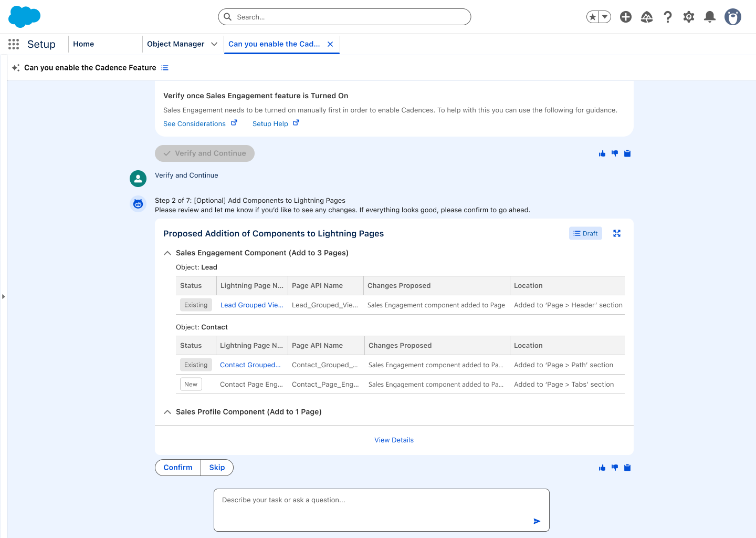Click the Einstein bot avatar
This screenshot has height=538, width=756.
click(x=138, y=204)
